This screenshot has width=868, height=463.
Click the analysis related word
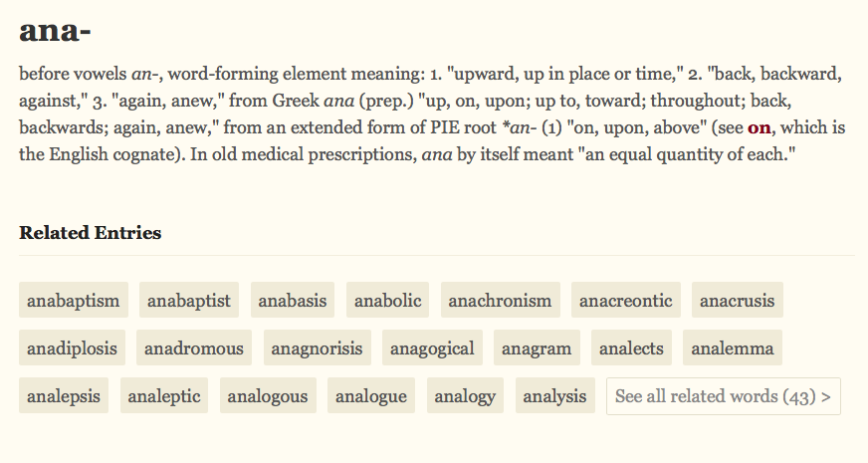tap(554, 396)
